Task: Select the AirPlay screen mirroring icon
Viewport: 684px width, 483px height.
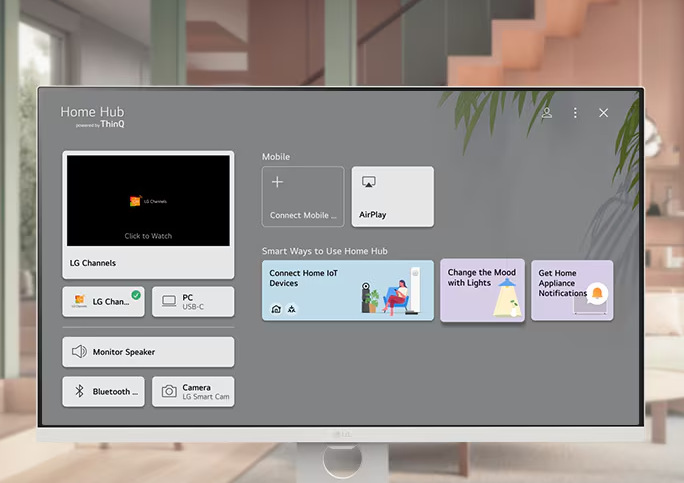Action: [369, 182]
